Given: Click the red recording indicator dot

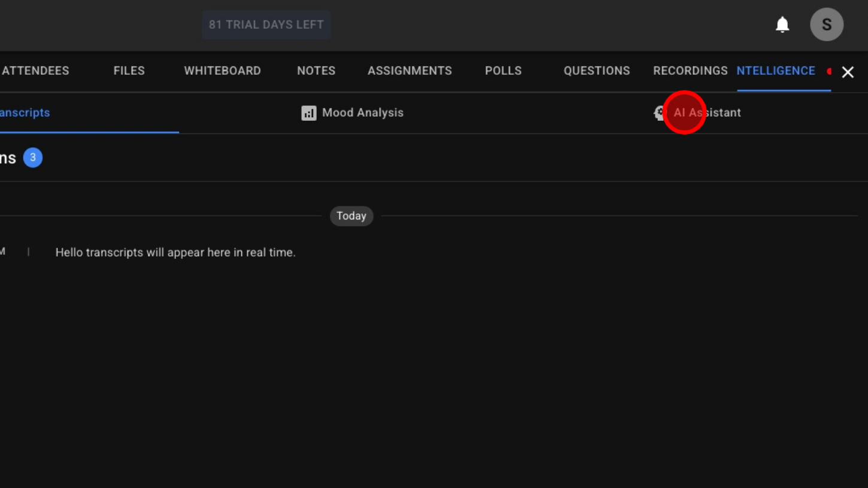Looking at the screenshot, I should click(829, 71).
